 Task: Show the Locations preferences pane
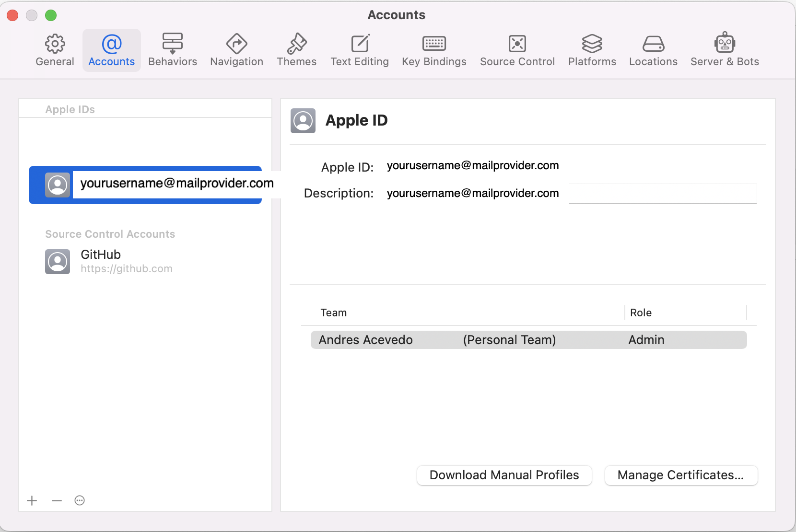tap(653, 50)
